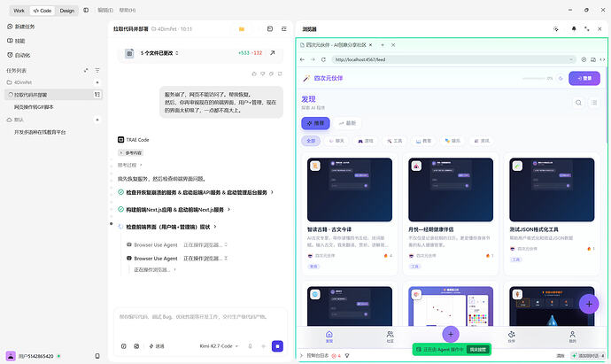Viewport: 611px width, 364px height.
Task: Open the 智读古籍·古文今译 card thumbnail
Action: [x=350, y=190]
